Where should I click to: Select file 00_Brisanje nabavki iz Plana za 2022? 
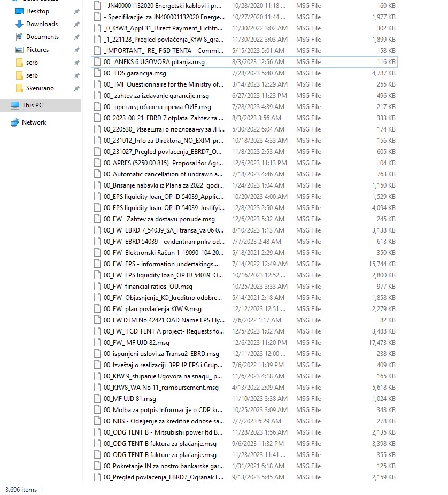click(164, 185)
